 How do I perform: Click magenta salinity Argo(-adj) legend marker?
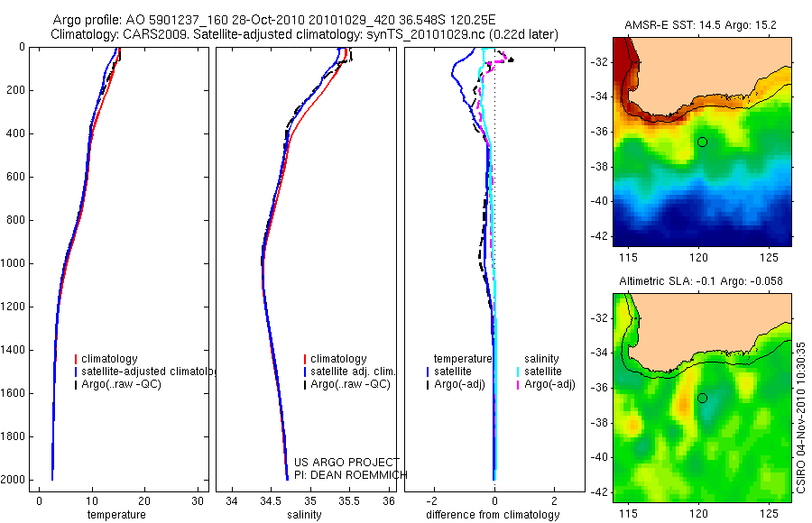(x=518, y=384)
